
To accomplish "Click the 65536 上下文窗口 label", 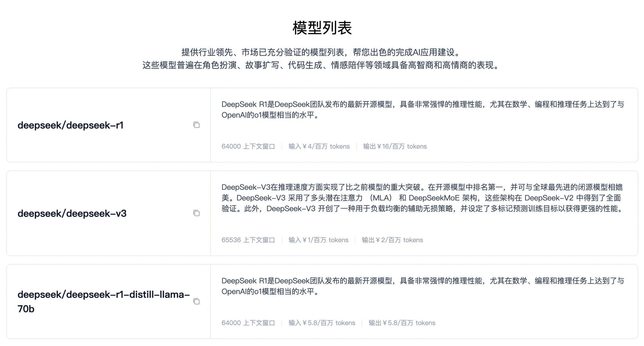I will [x=248, y=240].
